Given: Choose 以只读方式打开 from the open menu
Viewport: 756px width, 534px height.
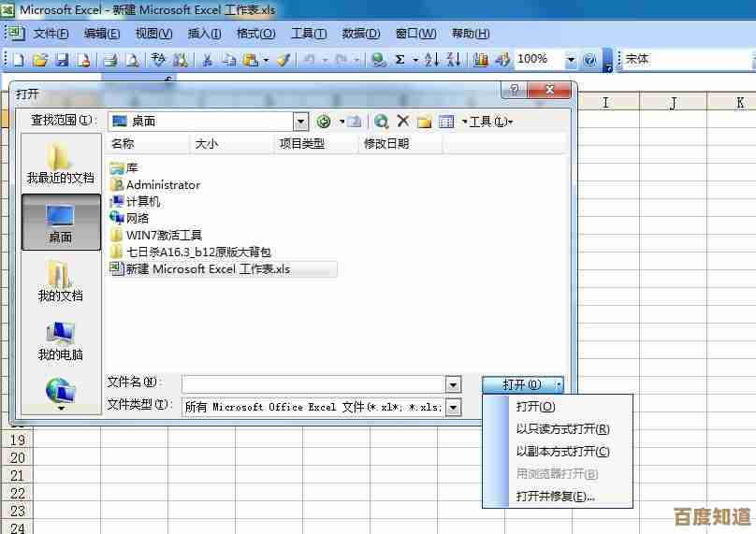Looking at the screenshot, I should pyautogui.click(x=562, y=429).
